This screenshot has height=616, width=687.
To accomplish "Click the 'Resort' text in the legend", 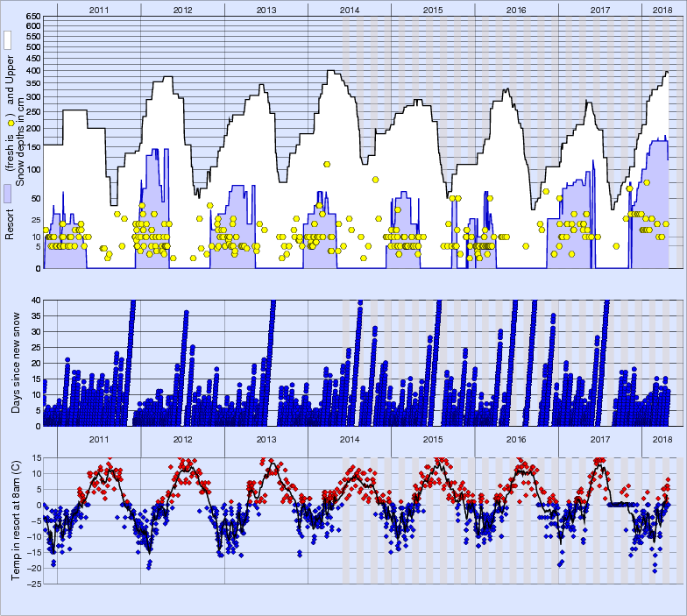I will pyautogui.click(x=11, y=225).
